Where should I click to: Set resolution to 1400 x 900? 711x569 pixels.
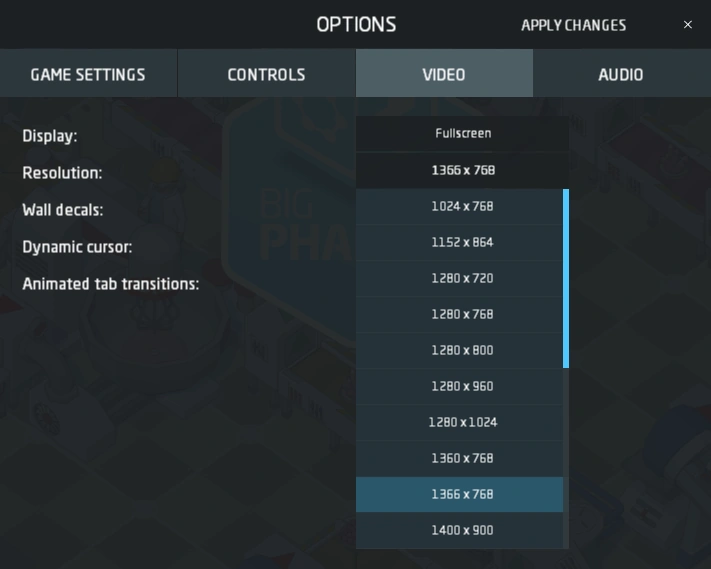461,531
